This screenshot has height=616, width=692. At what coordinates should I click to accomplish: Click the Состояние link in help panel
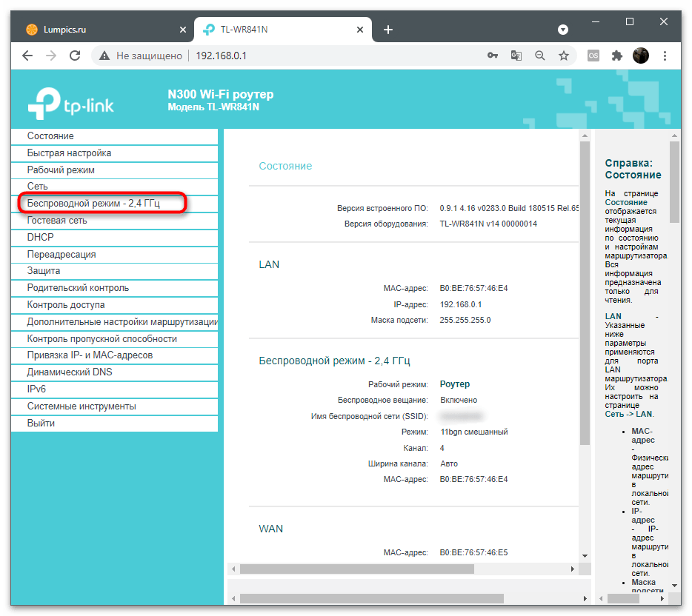click(626, 202)
